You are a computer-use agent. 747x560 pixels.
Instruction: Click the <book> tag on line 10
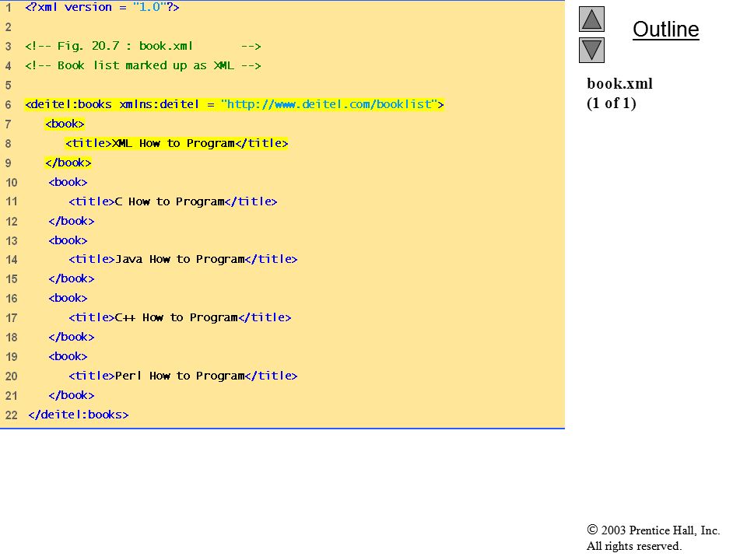coord(68,182)
